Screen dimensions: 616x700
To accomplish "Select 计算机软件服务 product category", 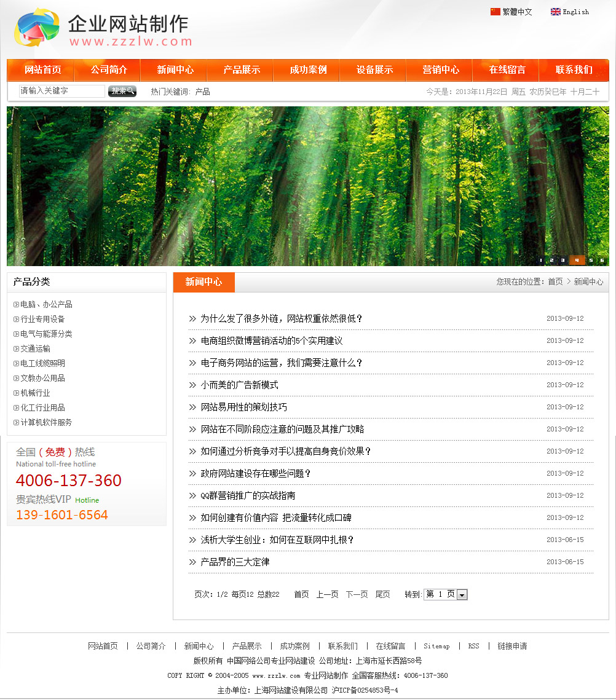I will [x=46, y=422].
